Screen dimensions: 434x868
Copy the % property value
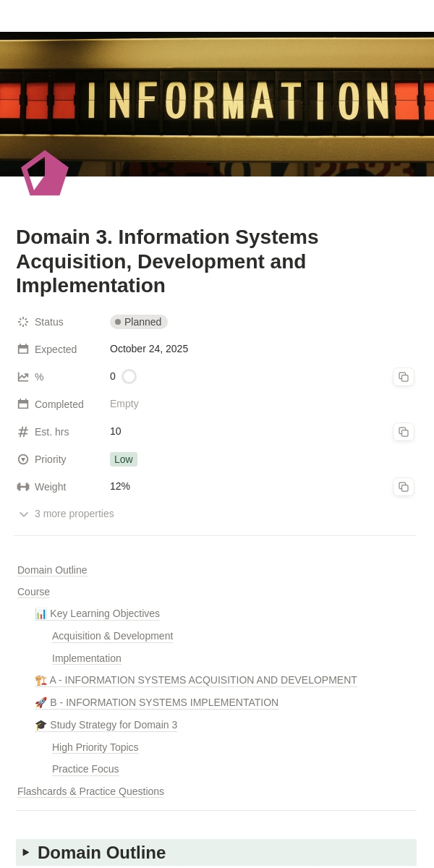click(404, 377)
